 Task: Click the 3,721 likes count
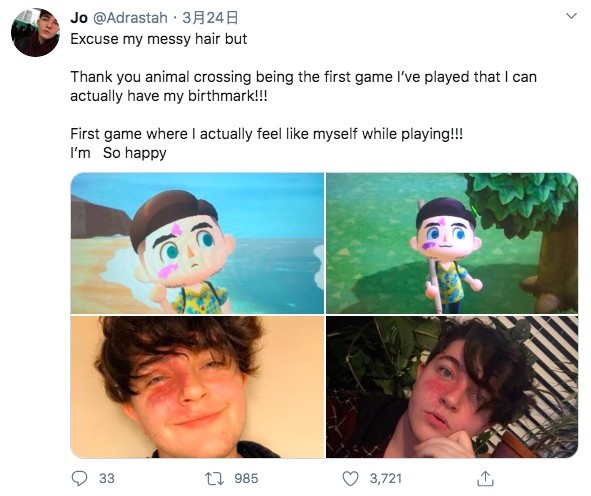pyautogui.click(x=385, y=479)
